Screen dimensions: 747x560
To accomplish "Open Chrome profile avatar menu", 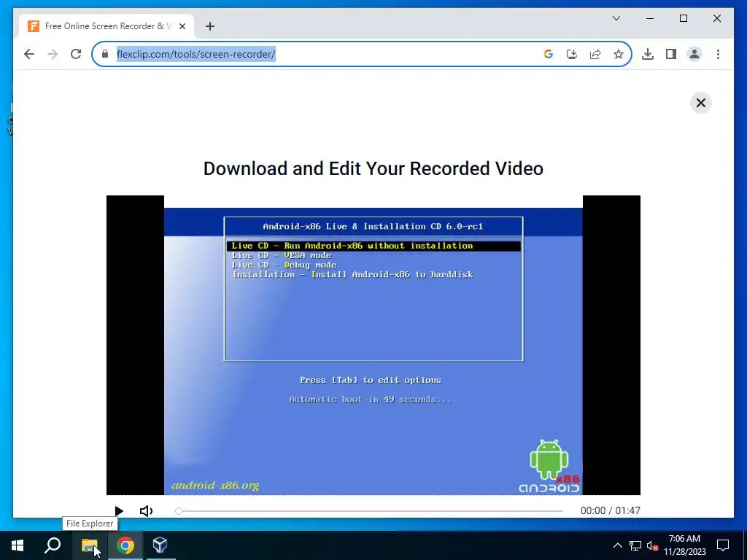I will [x=694, y=54].
